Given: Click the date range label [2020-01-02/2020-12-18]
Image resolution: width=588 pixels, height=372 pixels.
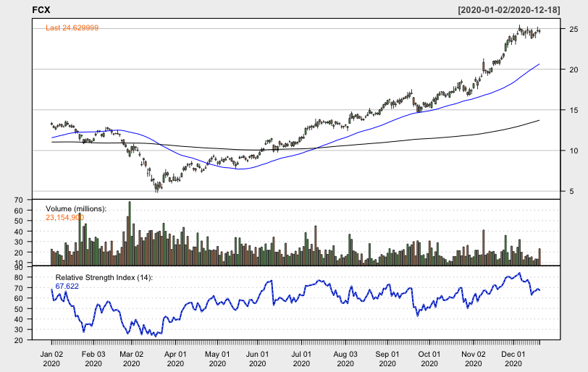Looking at the screenshot, I should coord(509,9).
